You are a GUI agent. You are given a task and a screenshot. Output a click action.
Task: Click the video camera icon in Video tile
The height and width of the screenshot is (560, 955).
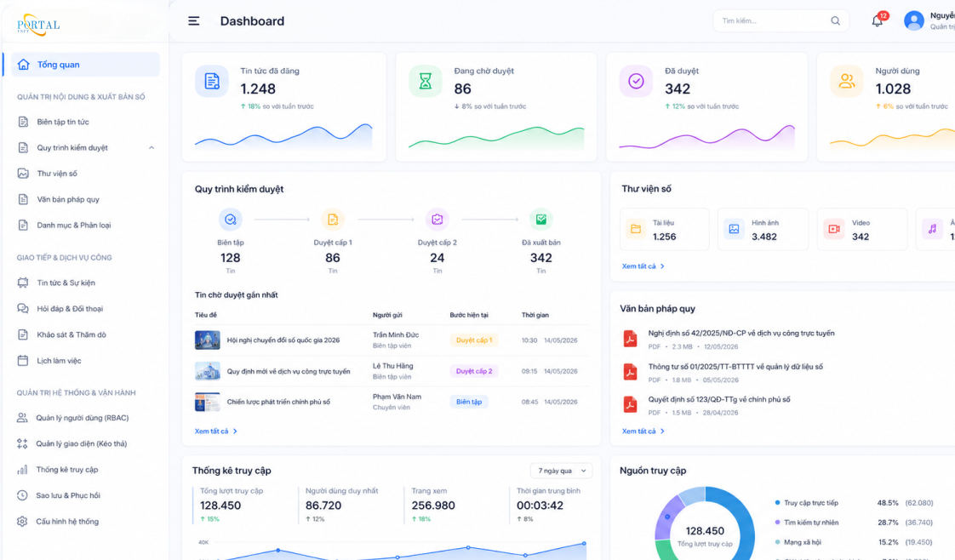[x=834, y=229]
